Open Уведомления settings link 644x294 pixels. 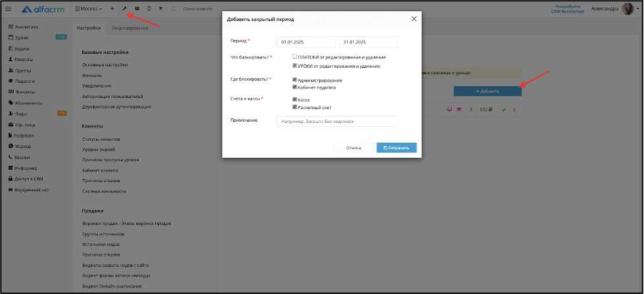tap(97, 86)
